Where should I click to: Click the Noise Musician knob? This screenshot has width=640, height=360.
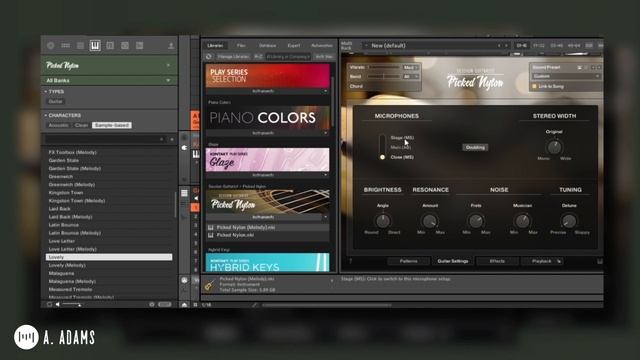[522, 221]
